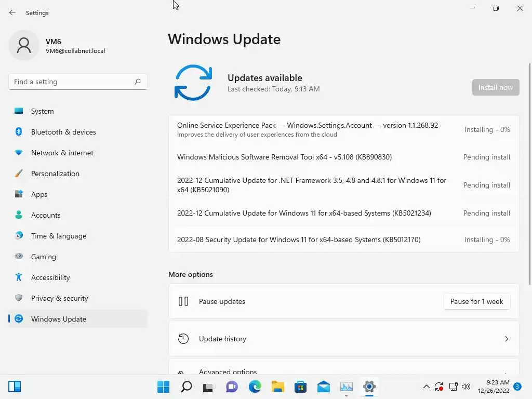
Task: Select the Online Service Experience Pack update
Action: click(344, 129)
